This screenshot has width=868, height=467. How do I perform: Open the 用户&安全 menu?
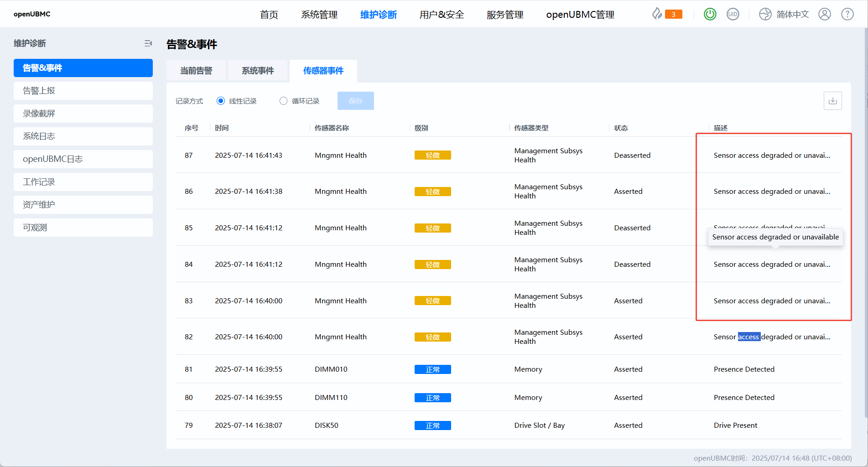tap(442, 15)
